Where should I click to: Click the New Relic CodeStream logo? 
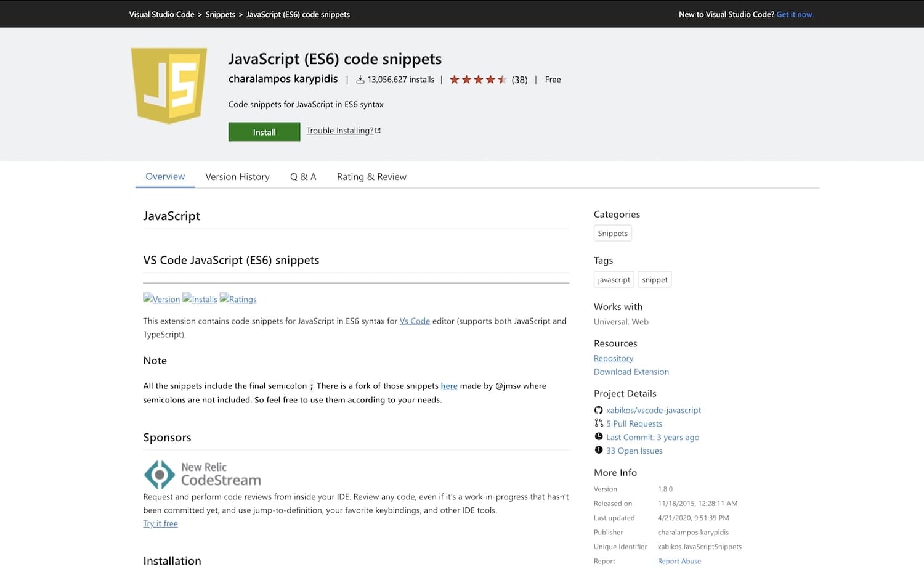[x=203, y=474]
